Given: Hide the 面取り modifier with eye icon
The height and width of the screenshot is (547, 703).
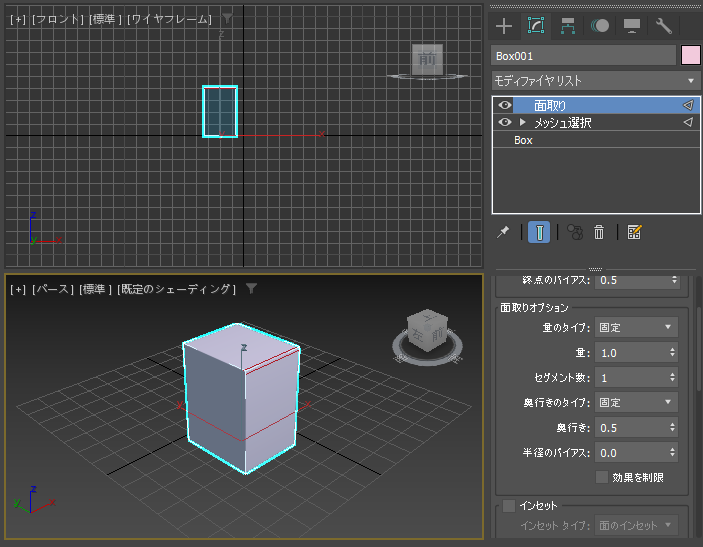Looking at the screenshot, I should (x=505, y=105).
